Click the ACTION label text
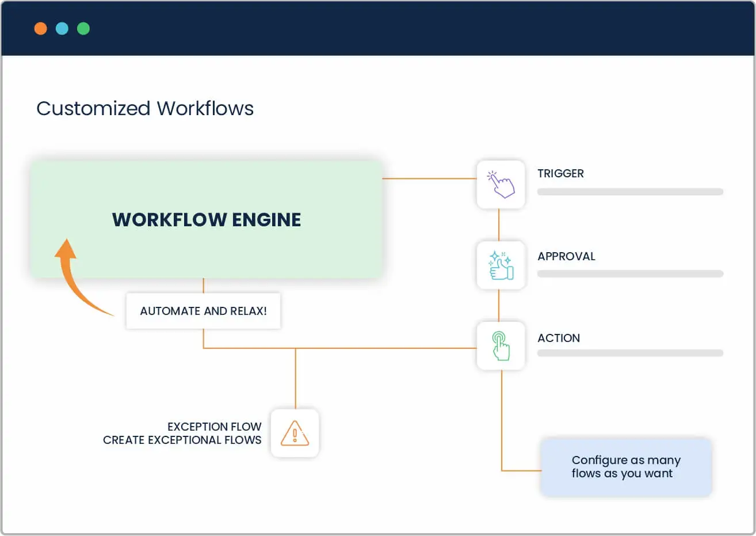 559,338
